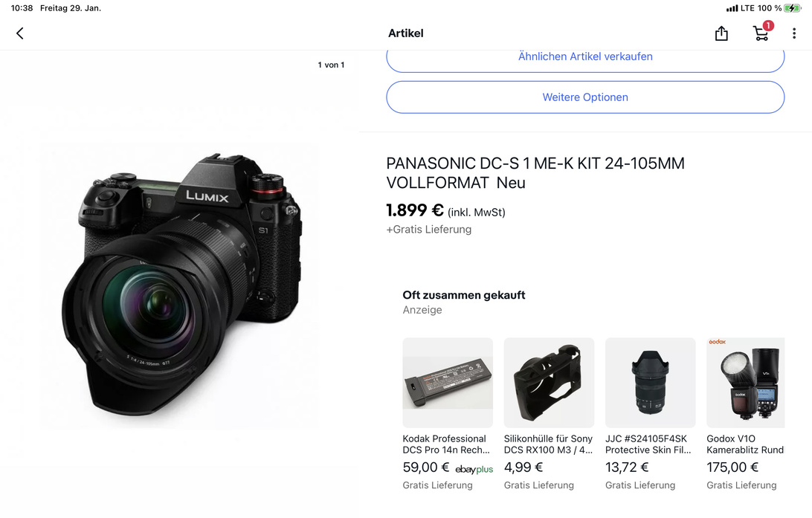Tap the back arrow icon

point(20,33)
